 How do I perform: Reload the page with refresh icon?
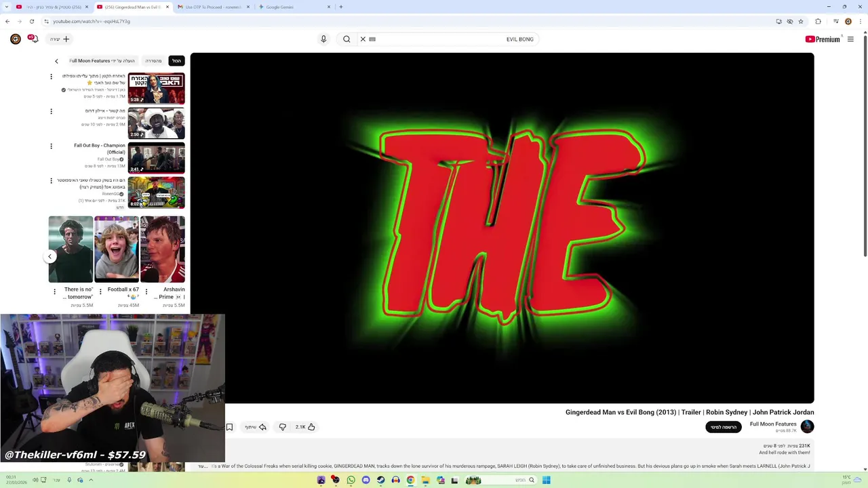(x=31, y=21)
